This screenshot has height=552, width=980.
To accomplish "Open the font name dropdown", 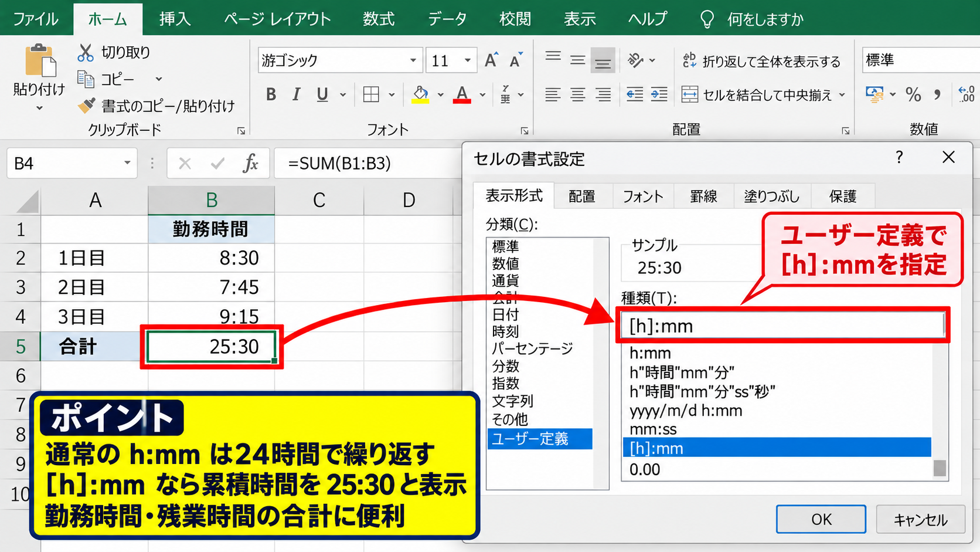I will tap(413, 60).
